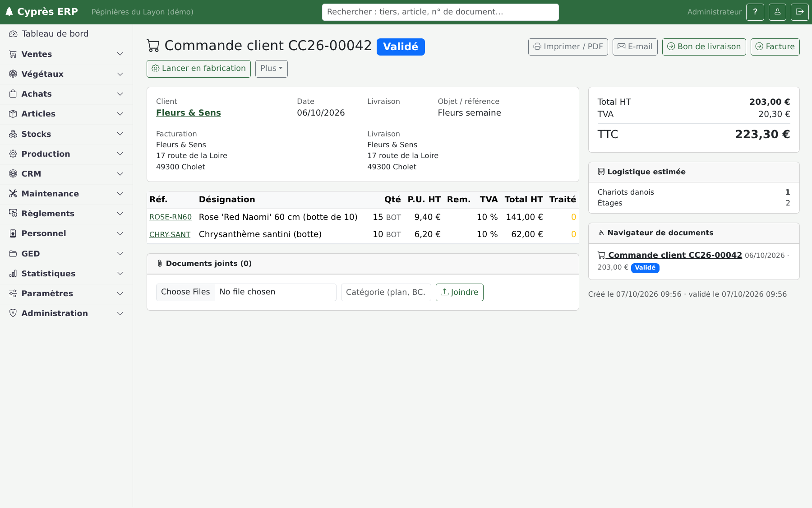Click the Production gear icon

[x=13, y=154]
